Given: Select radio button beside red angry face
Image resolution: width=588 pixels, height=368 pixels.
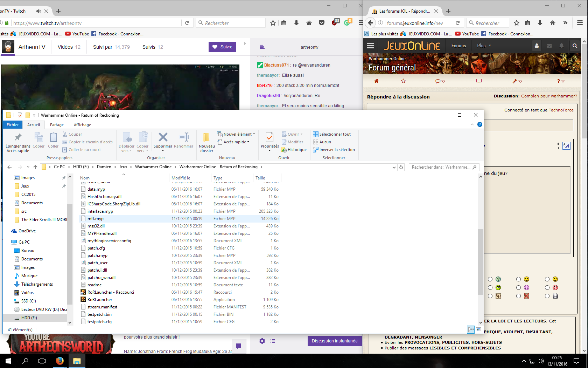Looking at the screenshot, I should click(x=547, y=288).
